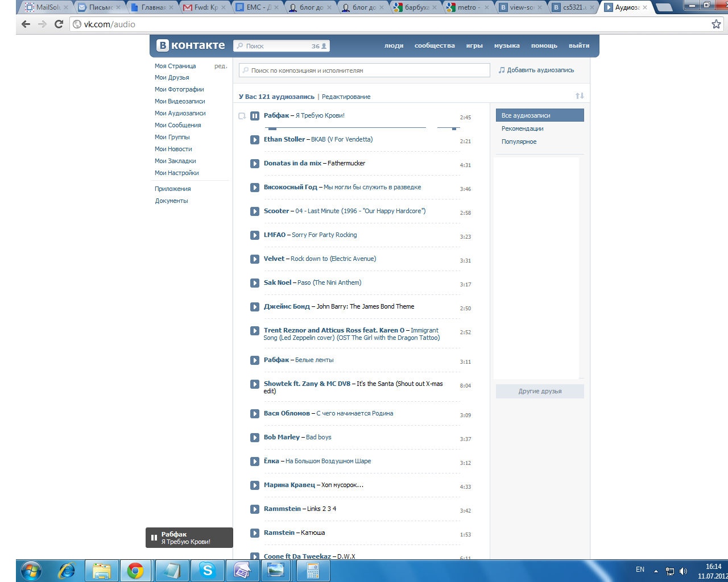This screenshot has height=582, width=728.
Task: Click the broadcast icon beside the playing track
Action: 242,116
